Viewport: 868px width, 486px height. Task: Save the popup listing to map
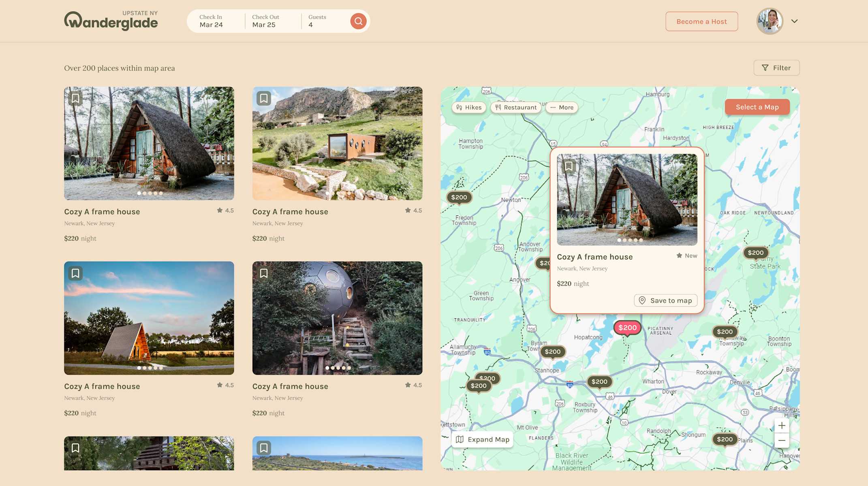(x=665, y=301)
